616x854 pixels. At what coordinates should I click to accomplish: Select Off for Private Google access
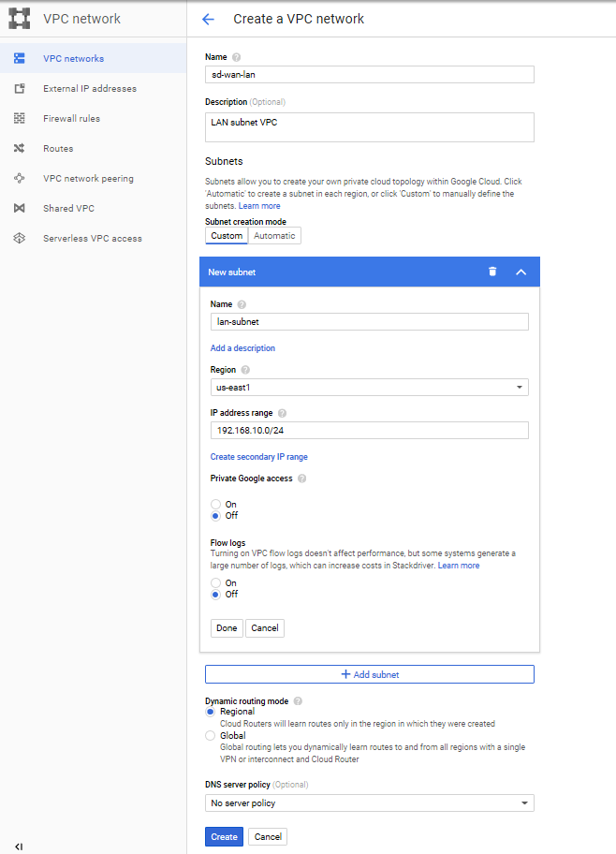(215, 516)
